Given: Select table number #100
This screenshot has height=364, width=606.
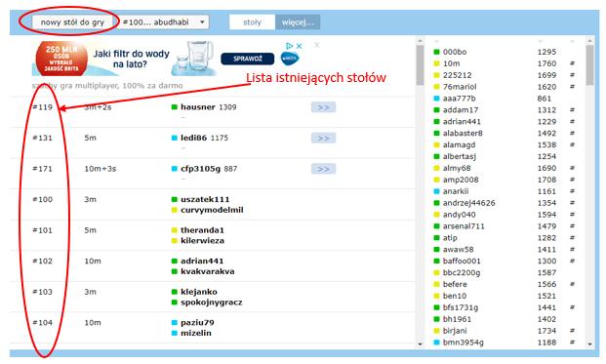Looking at the screenshot, I should click(43, 199).
